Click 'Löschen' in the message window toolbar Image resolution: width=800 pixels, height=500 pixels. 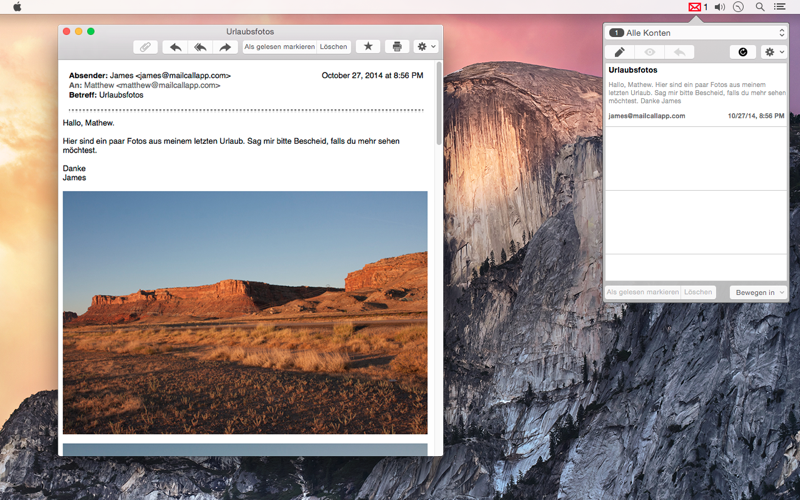click(334, 47)
